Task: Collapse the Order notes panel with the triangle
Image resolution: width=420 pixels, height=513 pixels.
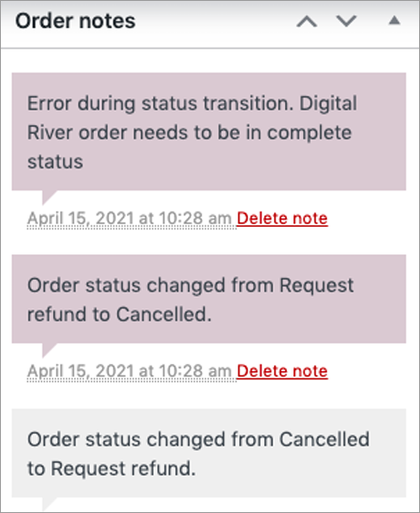Action: pos(394,20)
